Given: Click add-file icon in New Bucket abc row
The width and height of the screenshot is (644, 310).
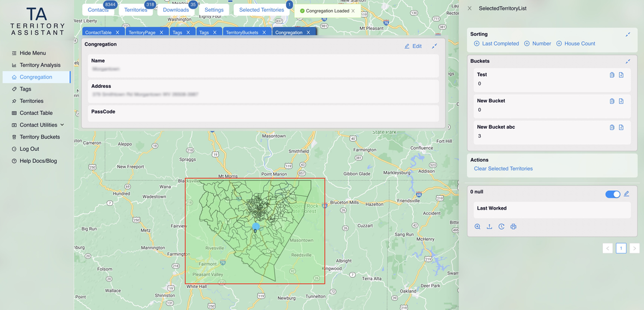Looking at the screenshot, I should pyautogui.click(x=621, y=127).
